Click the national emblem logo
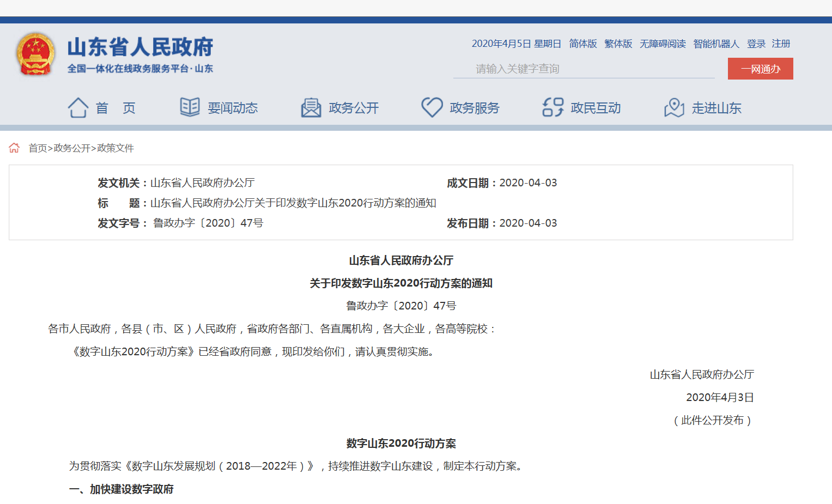This screenshot has height=504, width=832. (35, 54)
